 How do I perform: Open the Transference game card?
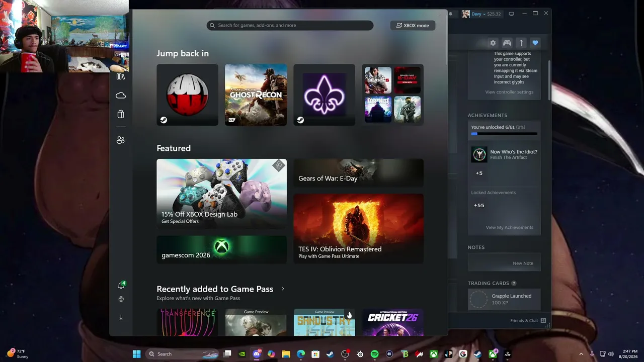coord(187,322)
